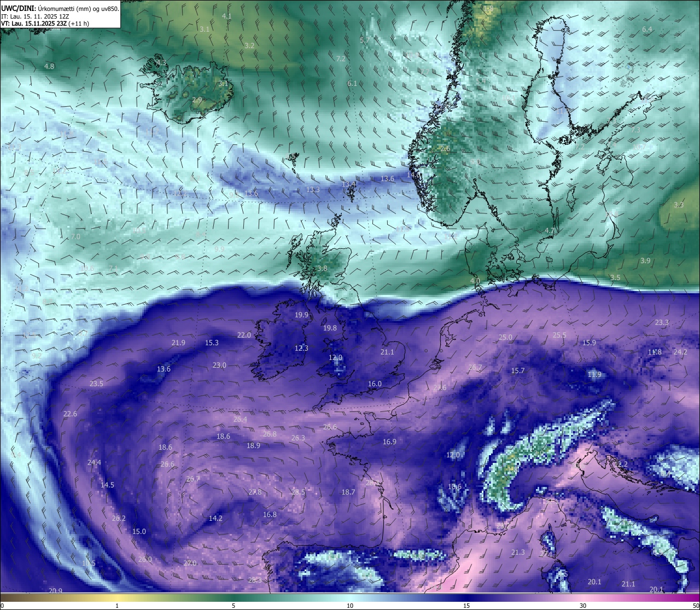Image resolution: width=700 pixels, height=610 pixels.
Task: Click the 15 label on the color scale
Action: (x=466, y=606)
